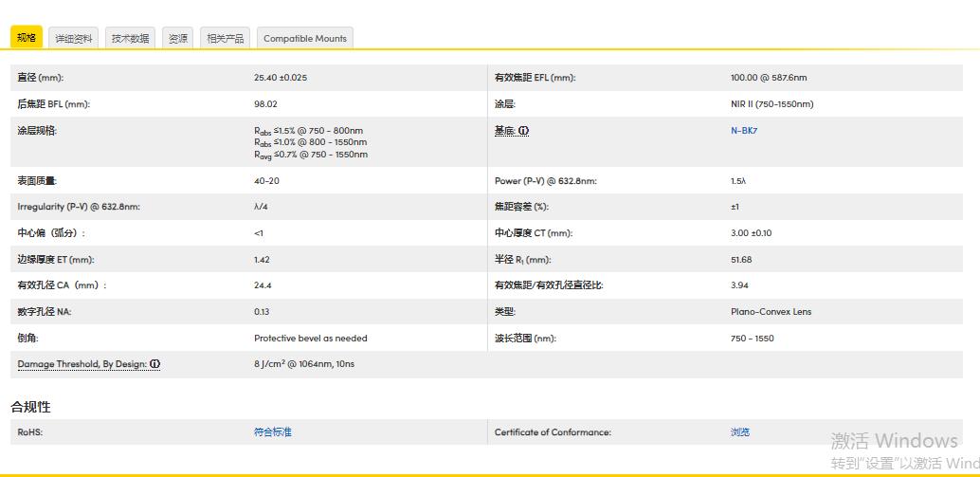This screenshot has width=980, height=477.
Task: Select the diameter value 25.40 ±0.025
Action: click(x=281, y=78)
